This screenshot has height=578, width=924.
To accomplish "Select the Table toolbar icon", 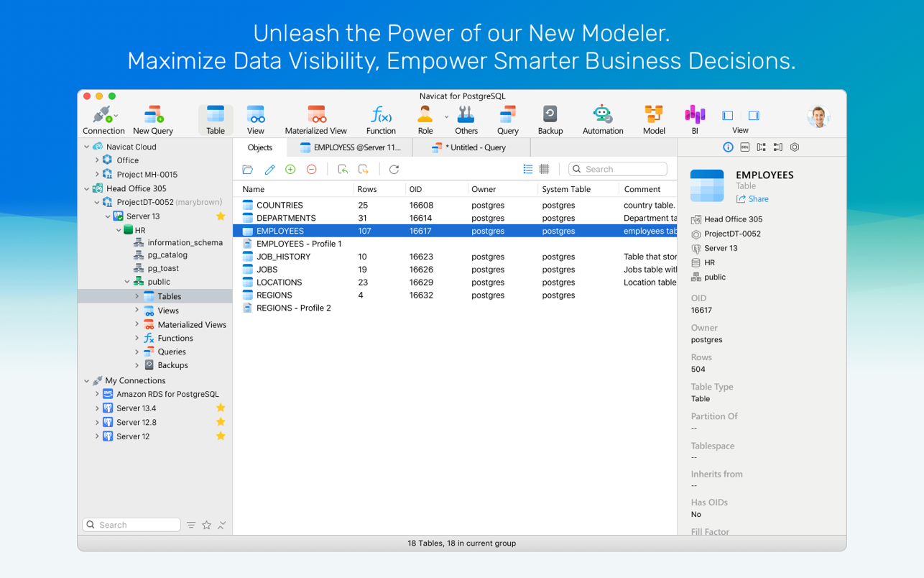I will (x=216, y=120).
